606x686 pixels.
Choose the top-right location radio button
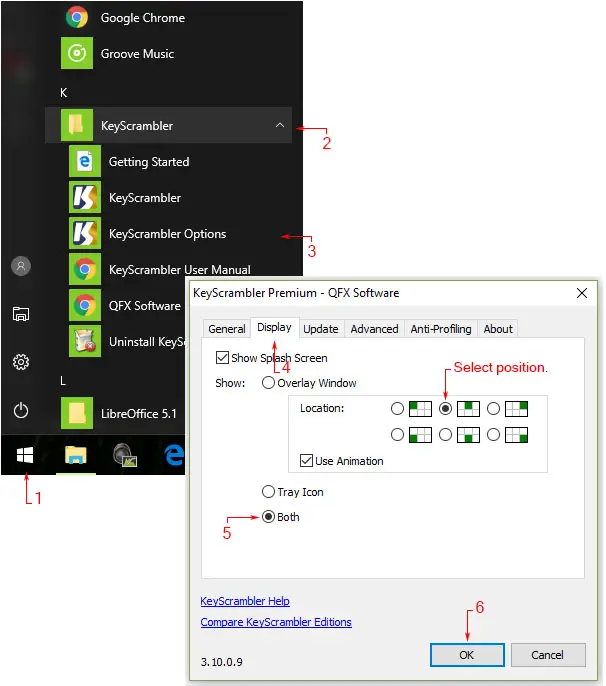[494, 409]
